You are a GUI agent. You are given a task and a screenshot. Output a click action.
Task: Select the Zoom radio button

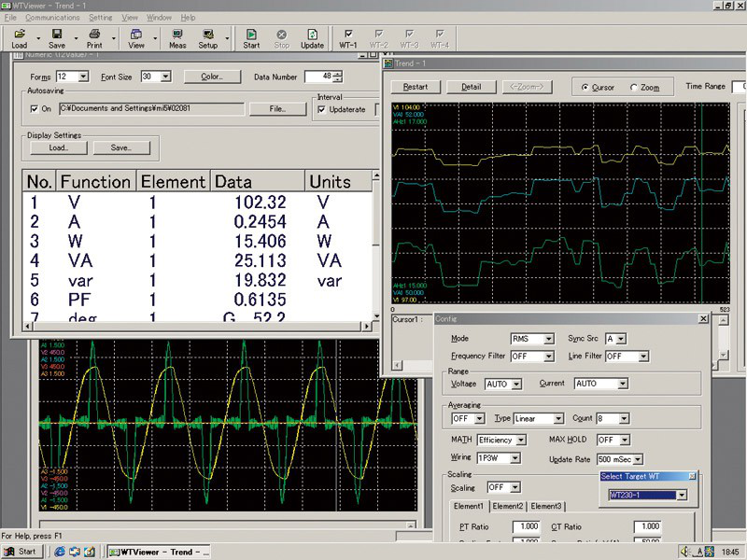pyautogui.click(x=634, y=88)
